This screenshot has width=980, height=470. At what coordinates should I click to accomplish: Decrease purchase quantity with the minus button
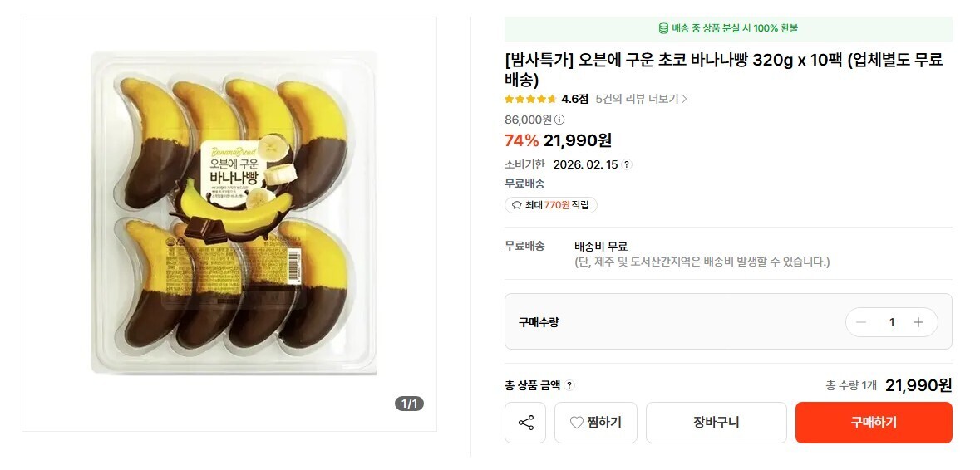(861, 322)
